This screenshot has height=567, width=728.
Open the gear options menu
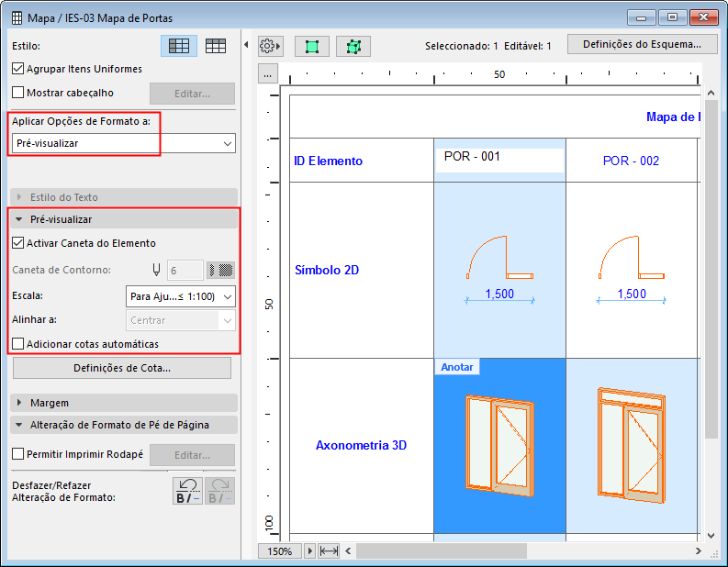click(270, 47)
